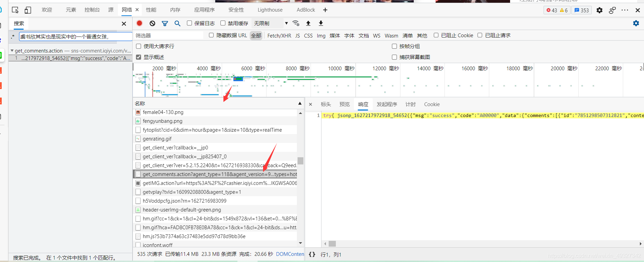Enable Disable cache checkbox
Image resolution: width=644 pixels, height=262 pixels.
click(x=223, y=23)
